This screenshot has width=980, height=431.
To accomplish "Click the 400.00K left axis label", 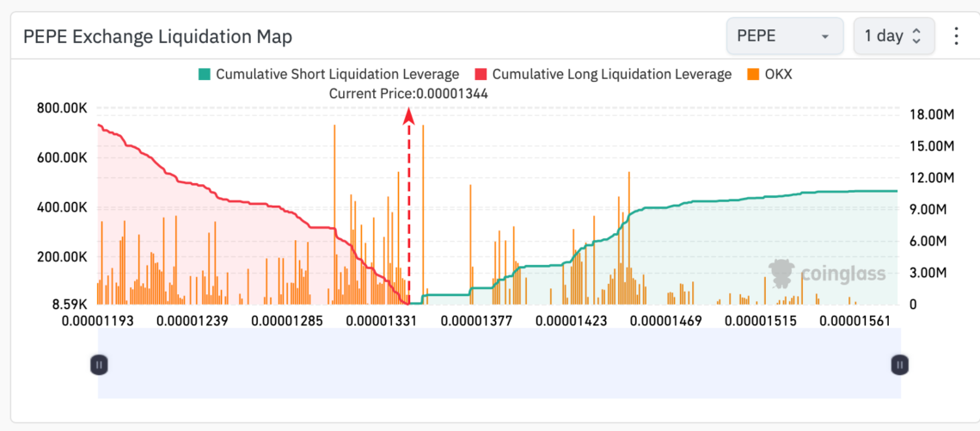I will 62,207.
